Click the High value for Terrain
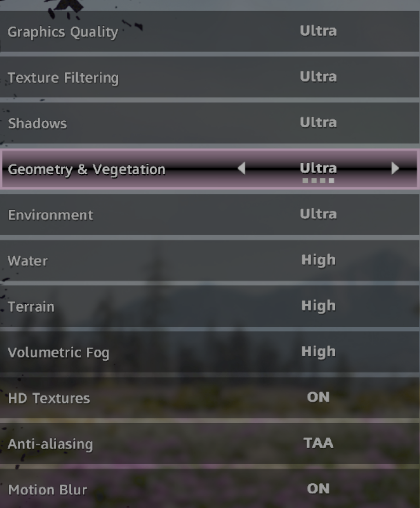The image size is (420, 508). pyautogui.click(x=318, y=306)
